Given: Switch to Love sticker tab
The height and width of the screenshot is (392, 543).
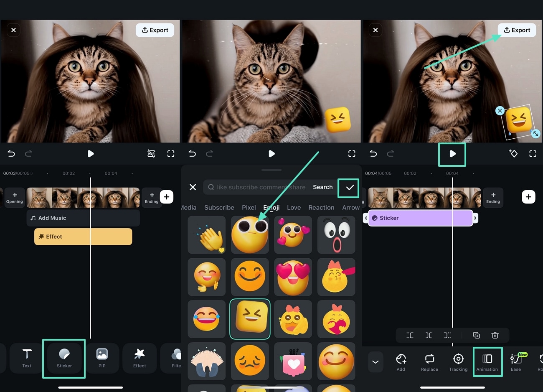Looking at the screenshot, I should point(294,208).
